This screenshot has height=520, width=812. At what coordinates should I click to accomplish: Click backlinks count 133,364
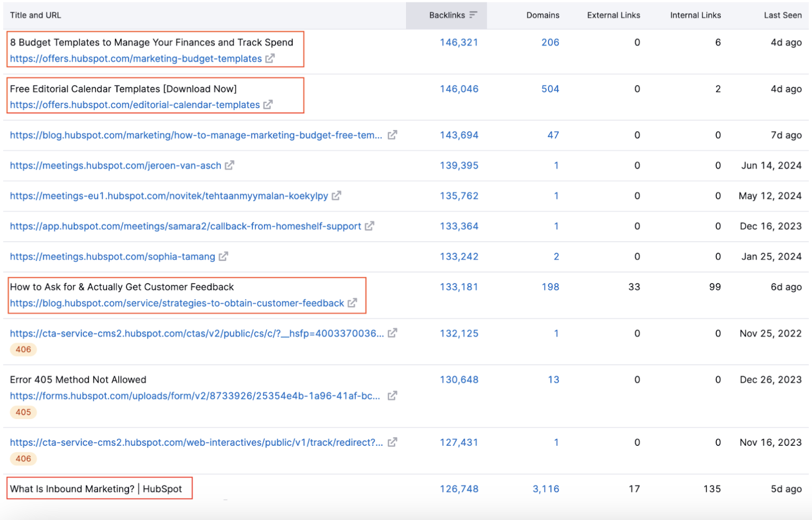click(459, 226)
